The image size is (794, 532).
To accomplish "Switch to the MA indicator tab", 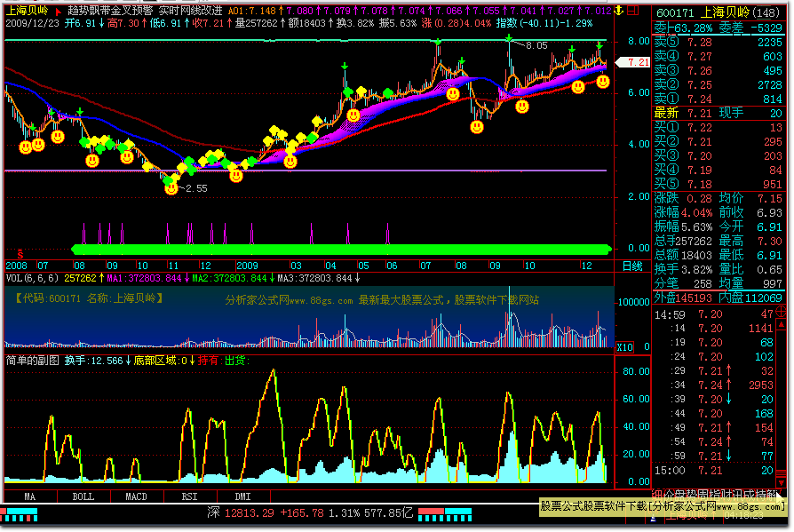I will (x=29, y=496).
